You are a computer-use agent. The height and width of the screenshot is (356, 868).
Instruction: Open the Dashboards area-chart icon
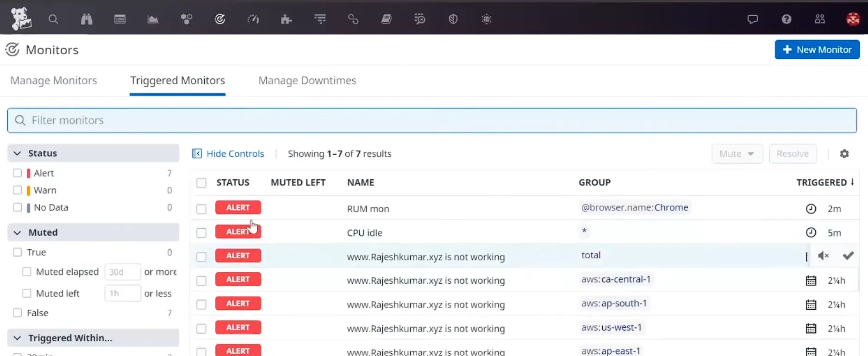pyautogui.click(x=153, y=19)
